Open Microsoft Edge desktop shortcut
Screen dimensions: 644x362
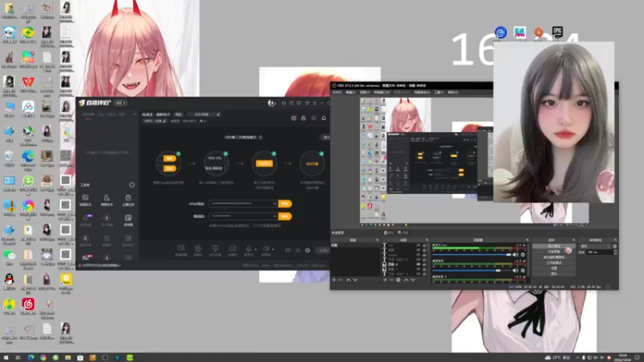click(28, 158)
